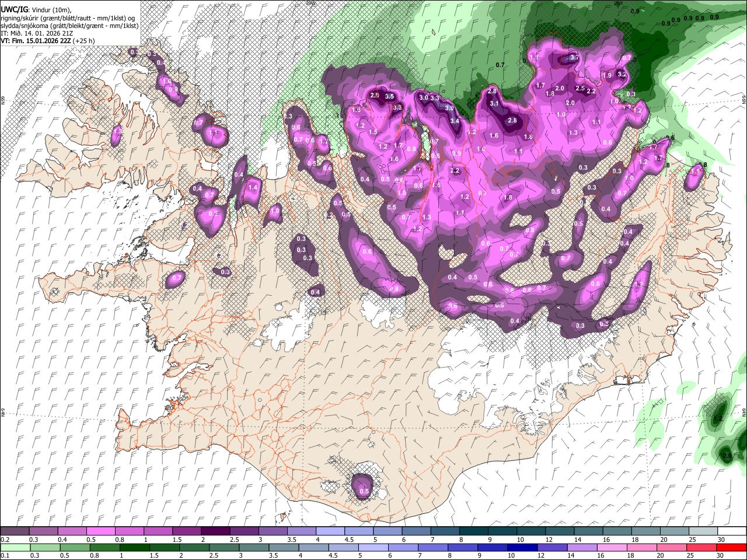Pick the lightest green rain swatch between 0.1 and 0.3
The height and width of the screenshot is (560, 747).
tap(15, 547)
